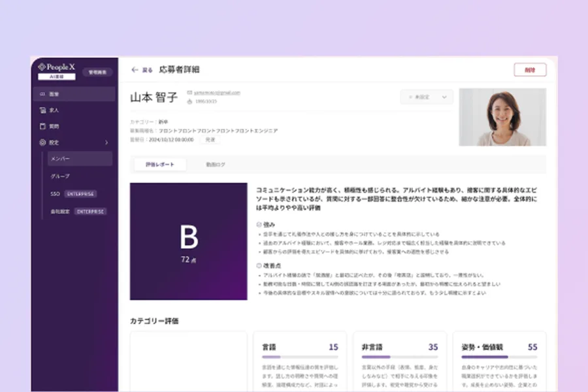Screen dimensions: 588x392
Task: Click the PeopleX diamond logo
Action: tap(42, 67)
